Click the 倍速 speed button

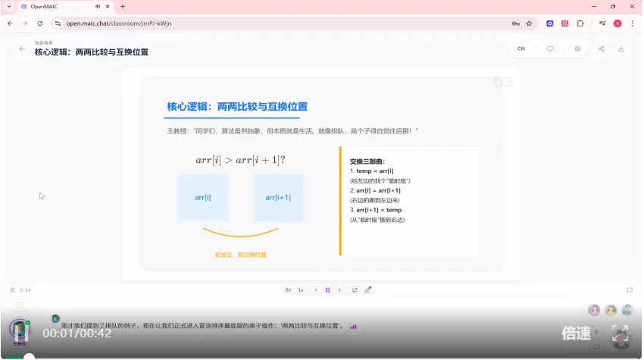pyautogui.click(x=576, y=333)
